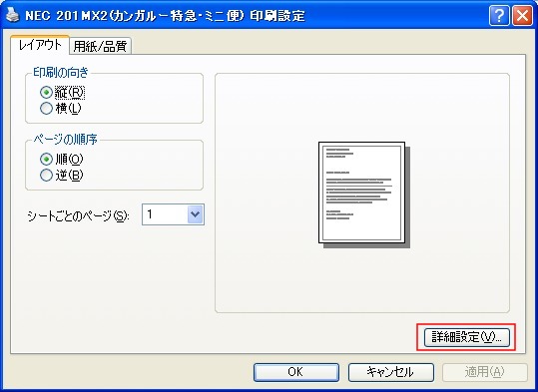Image resolution: width=538 pixels, height=392 pixels.
Task: Open 詳細設定(V)... advanced settings
Action: (467, 337)
